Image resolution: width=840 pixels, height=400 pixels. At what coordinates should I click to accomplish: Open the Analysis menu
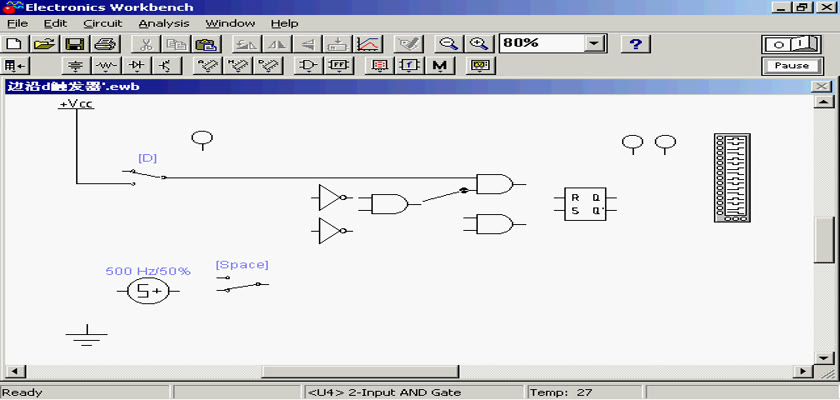coord(164,24)
